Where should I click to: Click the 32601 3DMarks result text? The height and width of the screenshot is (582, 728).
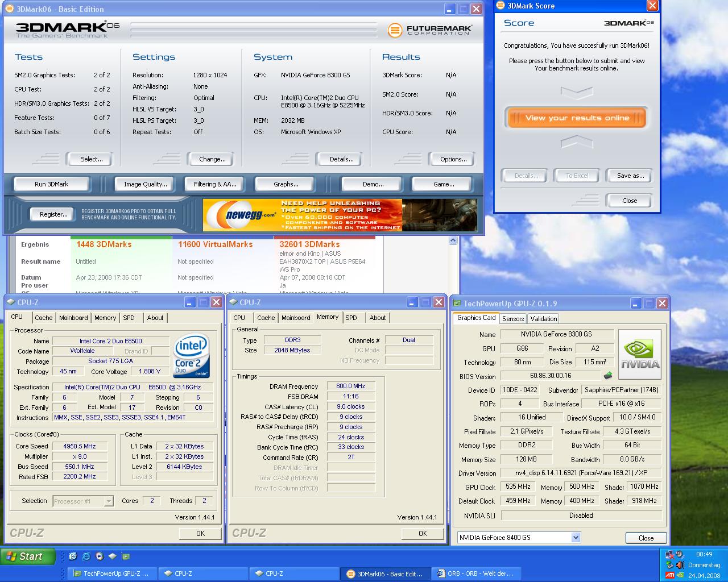pyautogui.click(x=309, y=244)
